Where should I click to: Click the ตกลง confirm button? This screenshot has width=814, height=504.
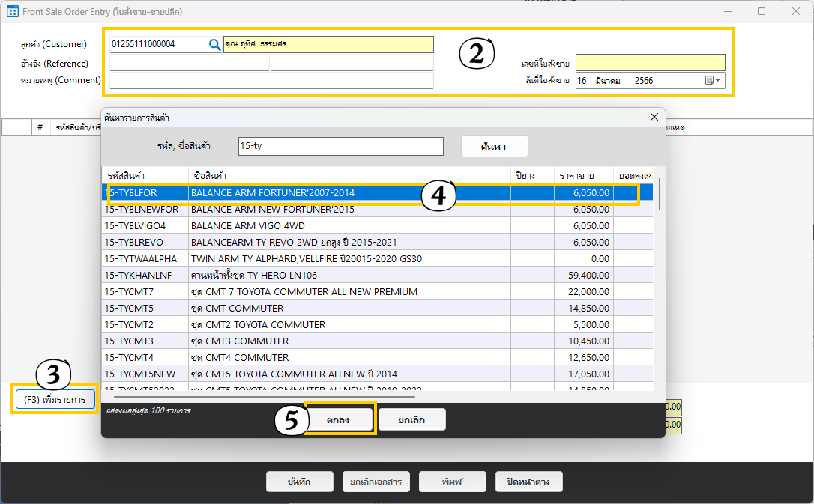click(338, 420)
